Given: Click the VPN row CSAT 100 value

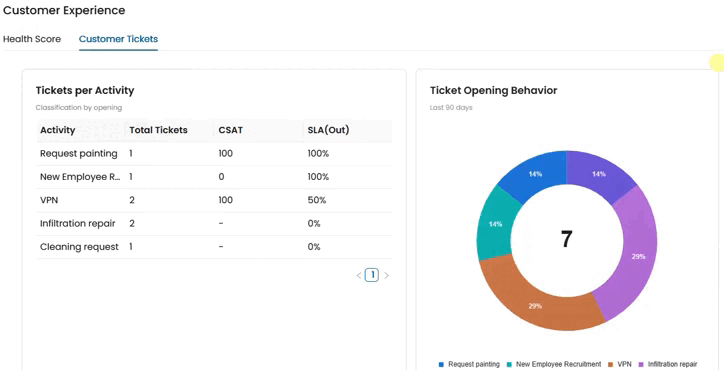Looking at the screenshot, I should click(x=226, y=200).
